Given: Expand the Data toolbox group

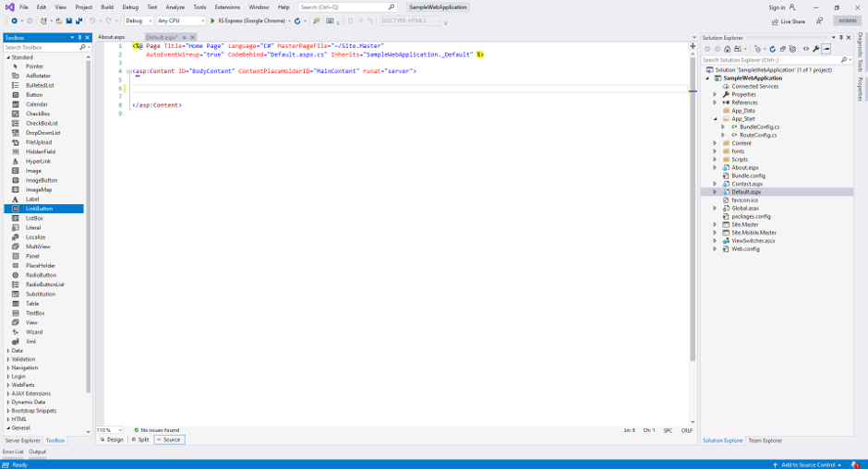Looking at the screenshot, I should (x=7, y=351).
